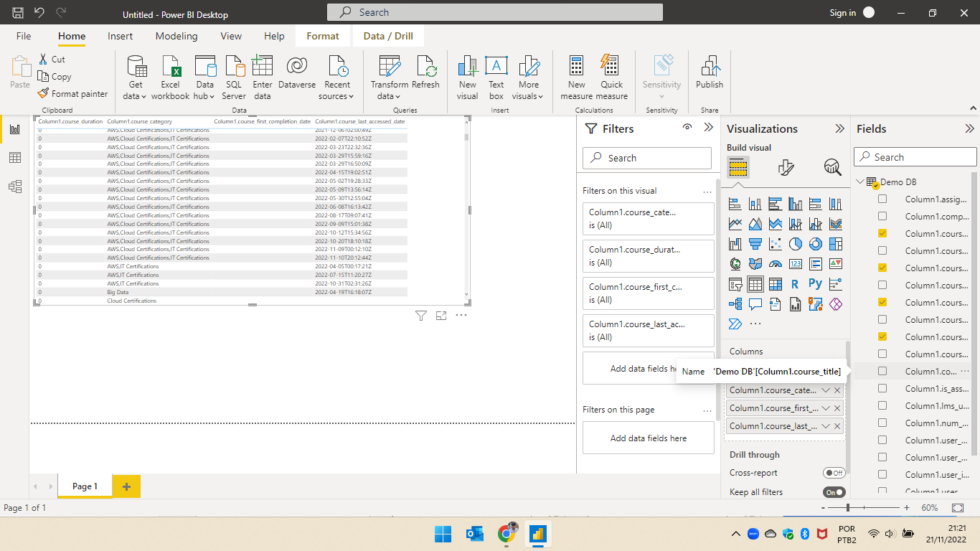This screenshot has height=551, width=980.
Task: Open Column1.course_cate... column well dropdown
Action: point(826,390)
